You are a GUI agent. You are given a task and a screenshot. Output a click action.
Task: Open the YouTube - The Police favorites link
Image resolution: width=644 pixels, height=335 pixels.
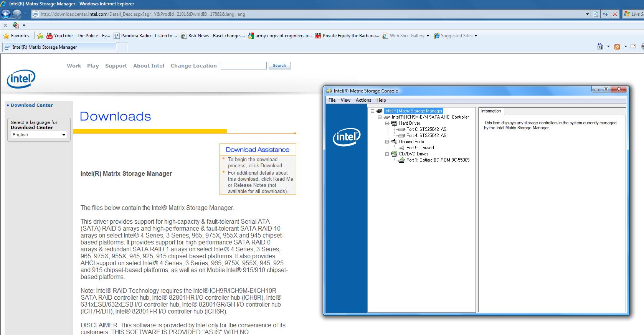[x=78, y=36]
